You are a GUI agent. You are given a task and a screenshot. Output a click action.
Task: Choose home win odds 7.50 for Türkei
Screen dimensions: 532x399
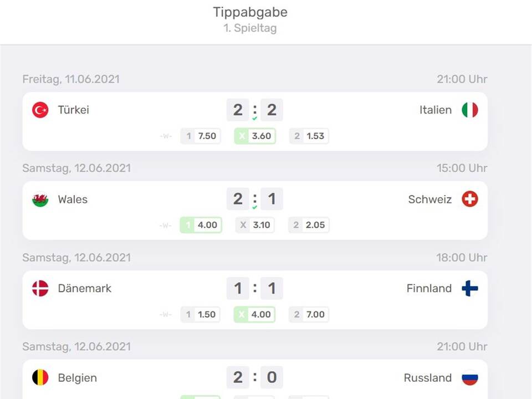pos(201,136)
